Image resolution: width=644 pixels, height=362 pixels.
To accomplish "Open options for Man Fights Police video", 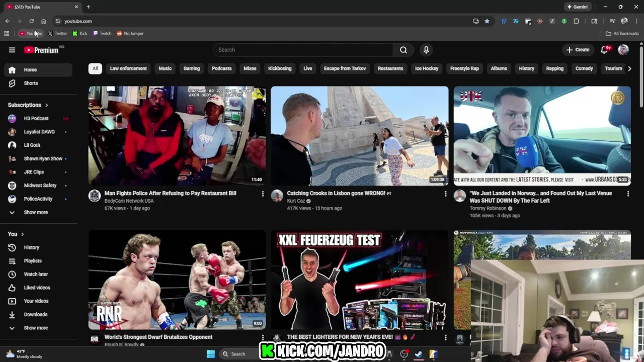I will pyautogui.click(x=263, y=194).
